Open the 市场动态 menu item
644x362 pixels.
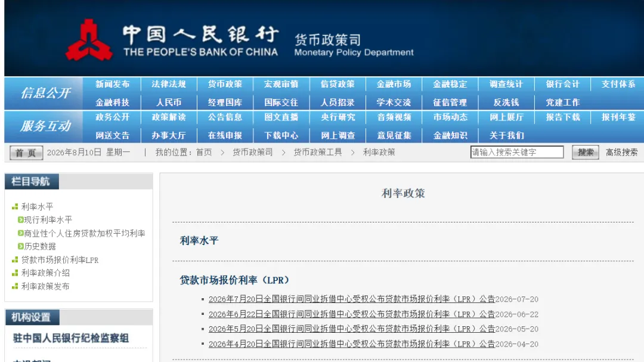coord(450,117)
